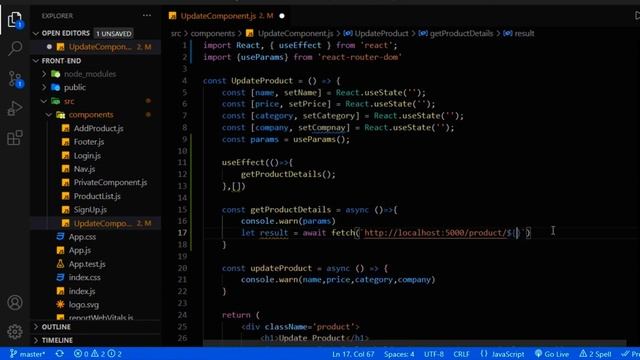Open Nav.js file
The image size is (640, 360).
point(84,169)
